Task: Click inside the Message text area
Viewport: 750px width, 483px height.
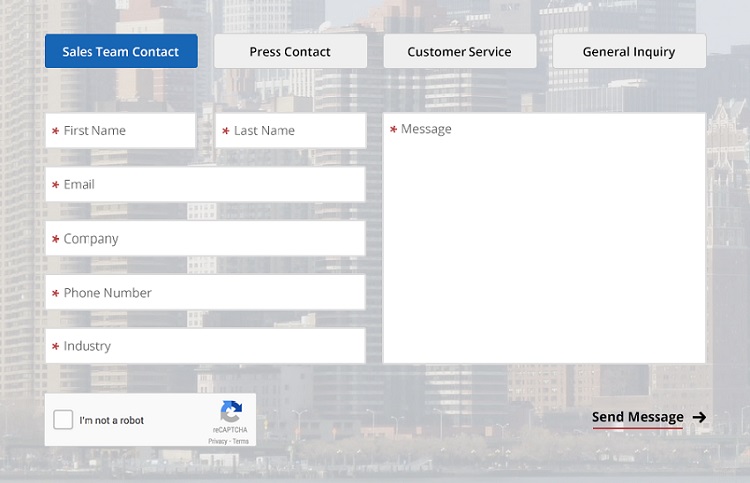Action: click(x=544, y=240)
